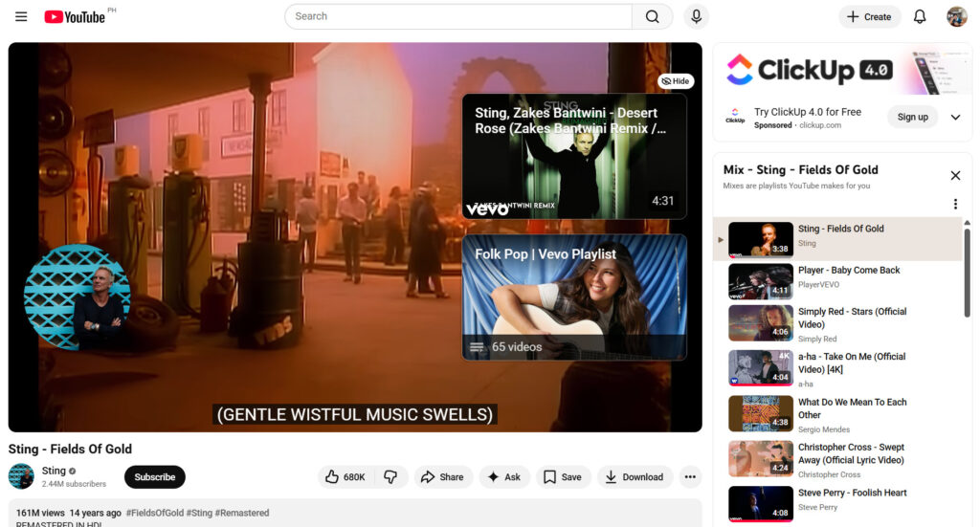Image resolution: width=980 pixels, height=527 pixels.
Task: Click Try ClickUp 4.0 for Free text
Action: [x=808, y=112]
